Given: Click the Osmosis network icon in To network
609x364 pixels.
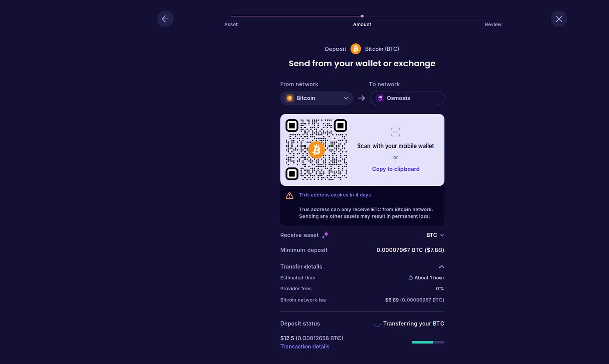Looking at the screenshot, I should [379, 98].
